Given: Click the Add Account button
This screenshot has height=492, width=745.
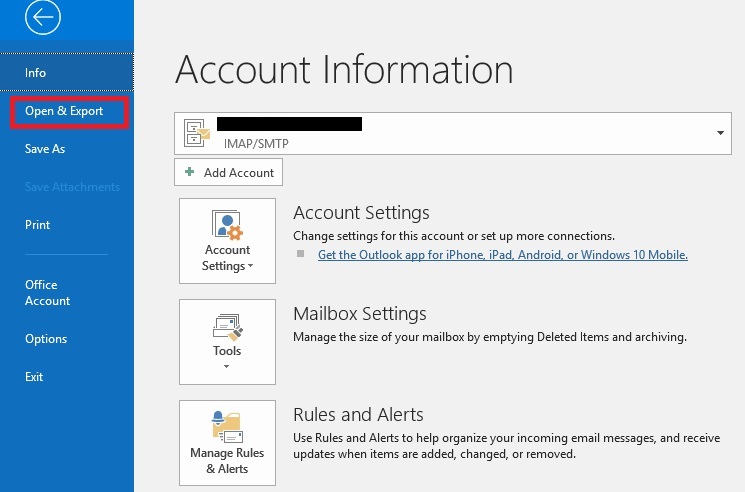Looking at the screenshot, I should coord(229,172).
